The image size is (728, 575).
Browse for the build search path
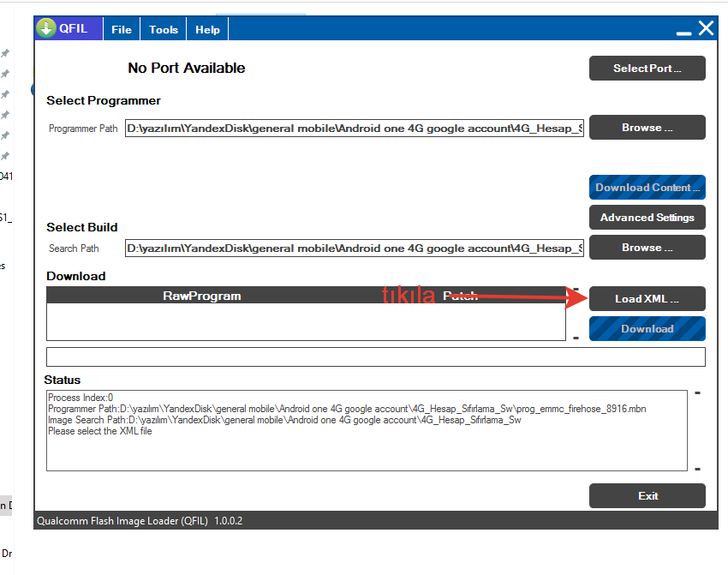647,247
